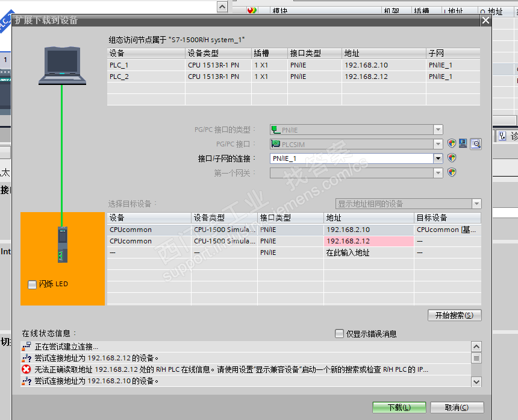Open the PG/PC 接口 PLCSIM dropdown
Viewport: 518px width, 420px height.
(438, 144)
